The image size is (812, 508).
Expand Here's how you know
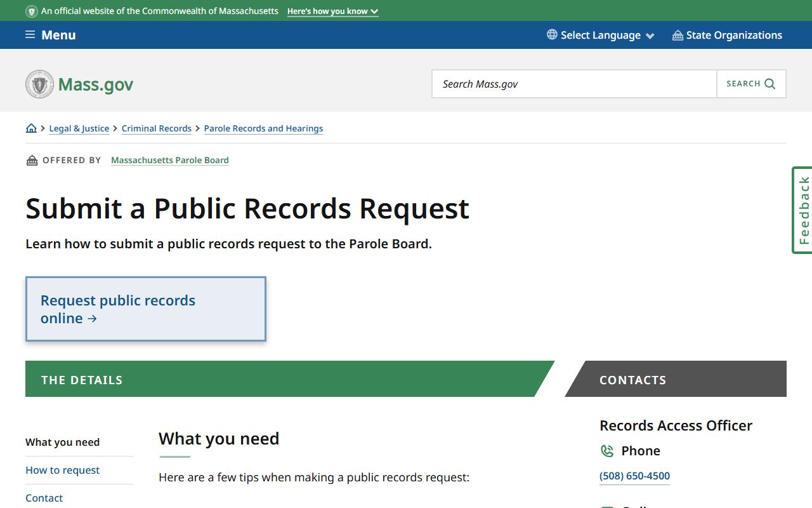click(332, 11)
